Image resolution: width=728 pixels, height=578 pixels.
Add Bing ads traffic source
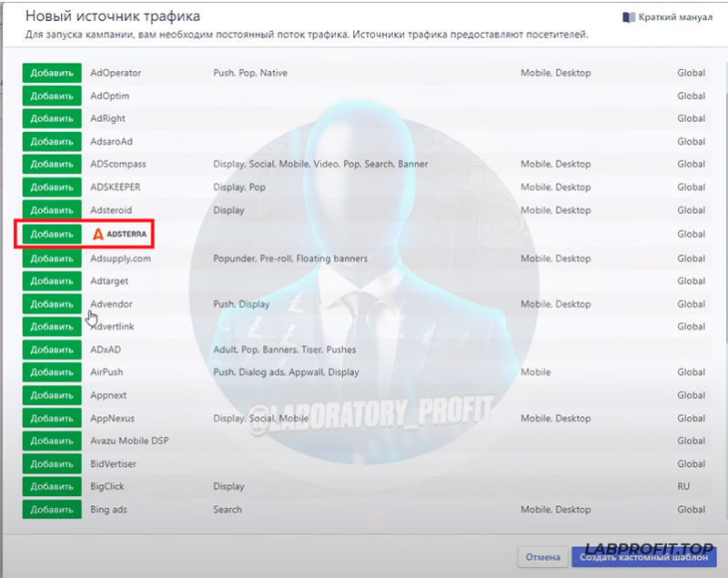click(52, 510)
